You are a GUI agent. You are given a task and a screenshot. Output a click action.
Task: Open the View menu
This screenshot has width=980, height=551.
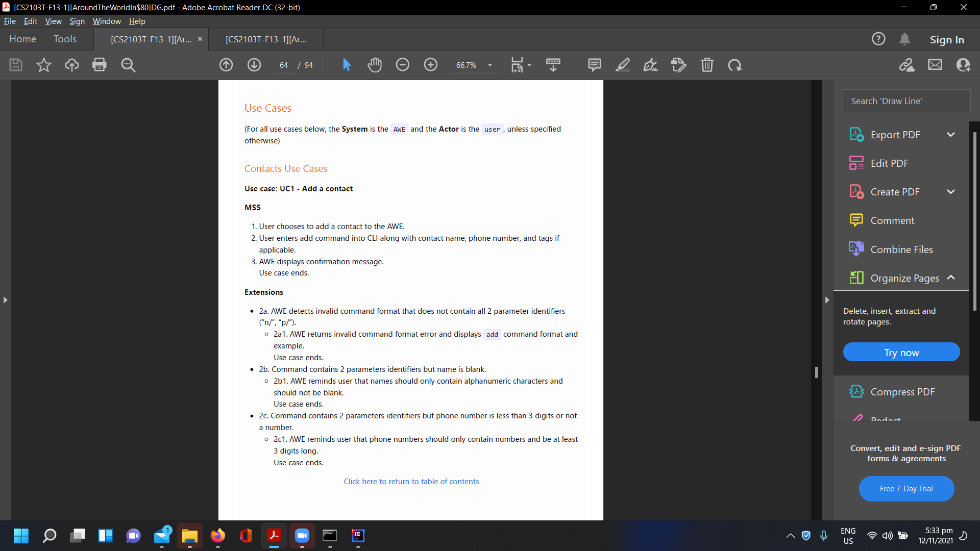pyautogui.click(x=53, y=21)
